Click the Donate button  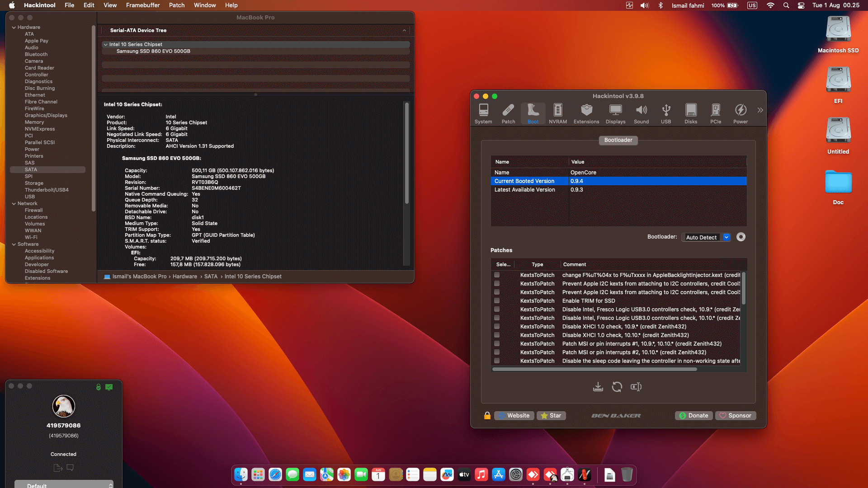pyautogui.click(x=693, y=415)
